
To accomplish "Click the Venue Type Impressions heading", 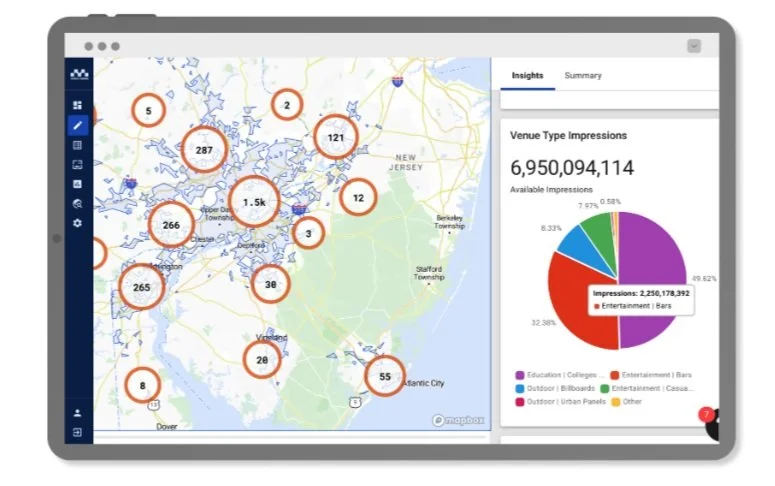I will click(568, 135).
